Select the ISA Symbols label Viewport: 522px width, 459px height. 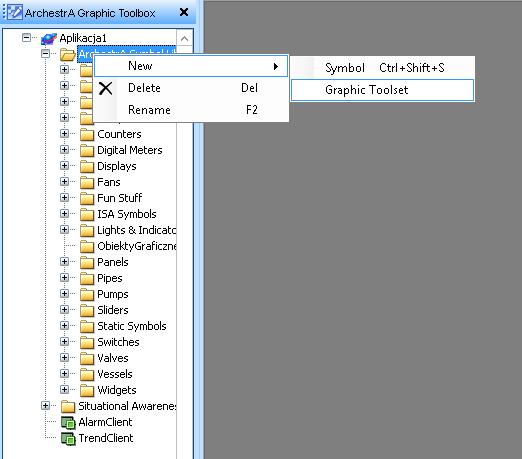click(127, 214)
